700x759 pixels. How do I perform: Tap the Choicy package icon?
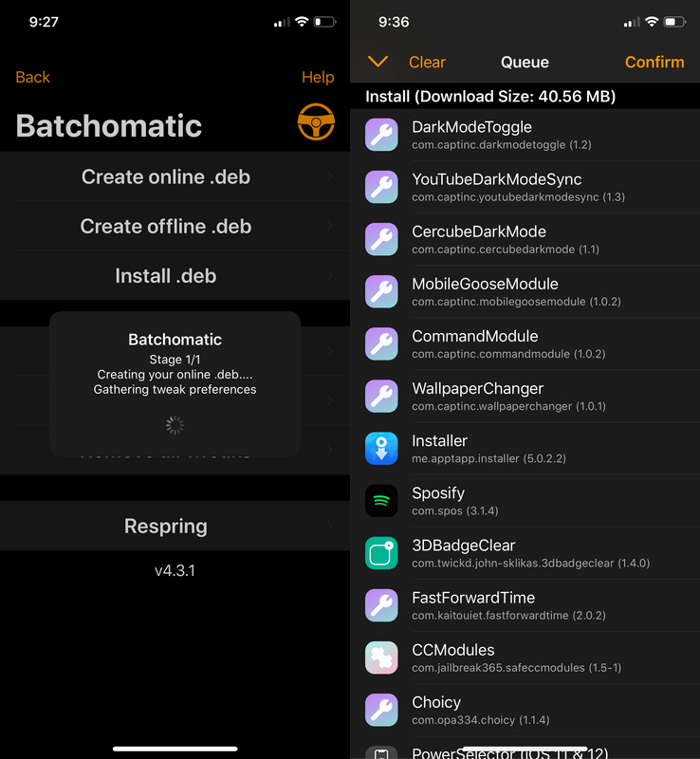point(381,710)
